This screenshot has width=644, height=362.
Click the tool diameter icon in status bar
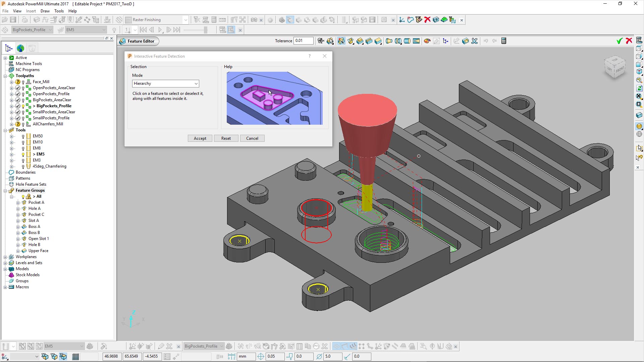point(319,357)
